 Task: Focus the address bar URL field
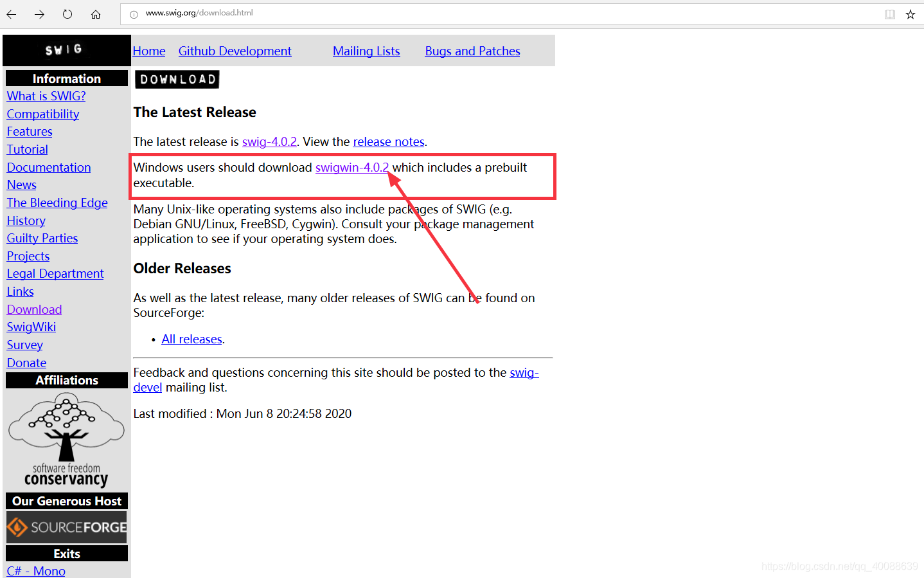click(501, 13)
